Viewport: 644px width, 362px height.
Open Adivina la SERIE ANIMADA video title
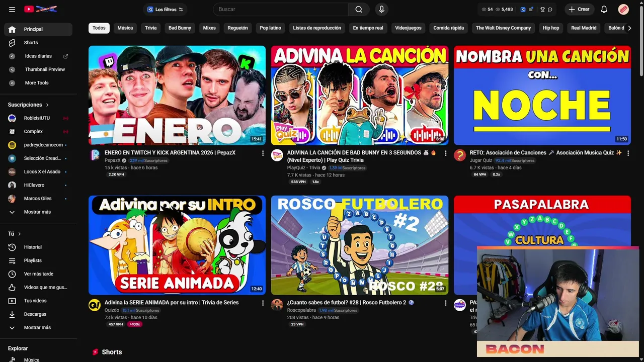coord(172,303)
